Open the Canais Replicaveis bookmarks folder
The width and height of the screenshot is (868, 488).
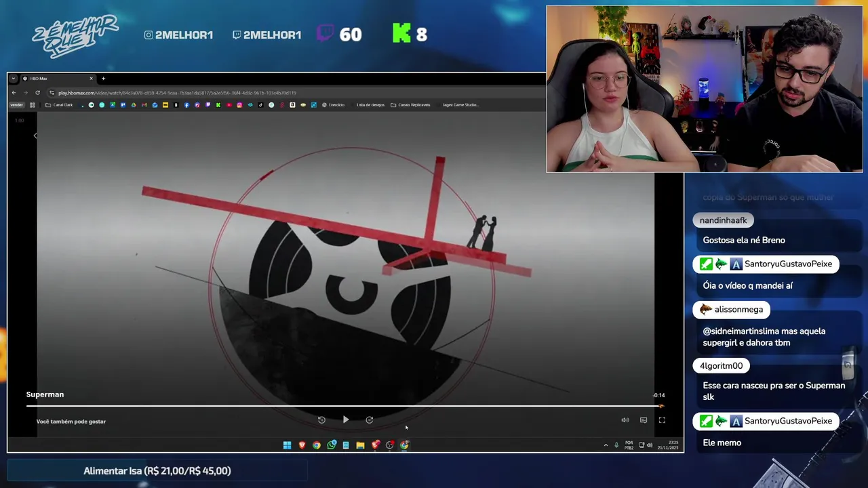[410, 105]
